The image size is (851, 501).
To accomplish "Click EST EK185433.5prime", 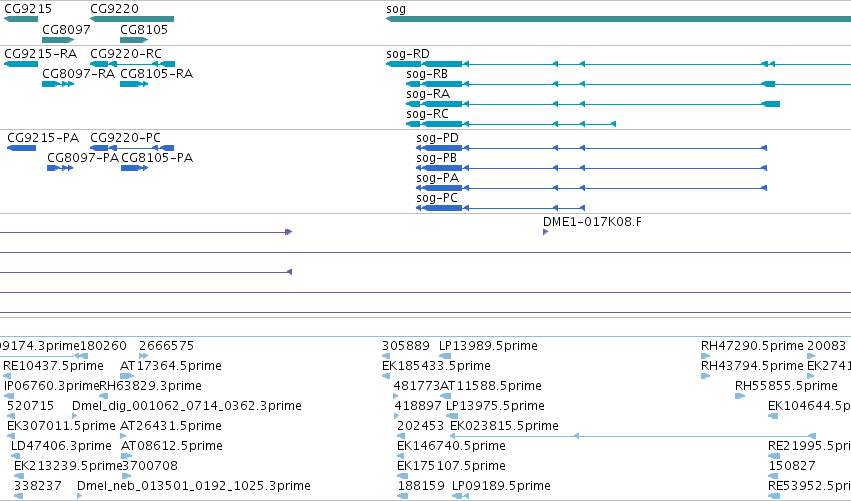I will [x=436, y=366].
